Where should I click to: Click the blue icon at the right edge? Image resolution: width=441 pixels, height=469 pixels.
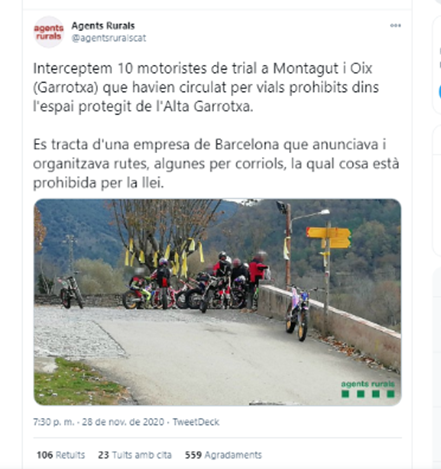pyautogui.click(x=440, y=92)
